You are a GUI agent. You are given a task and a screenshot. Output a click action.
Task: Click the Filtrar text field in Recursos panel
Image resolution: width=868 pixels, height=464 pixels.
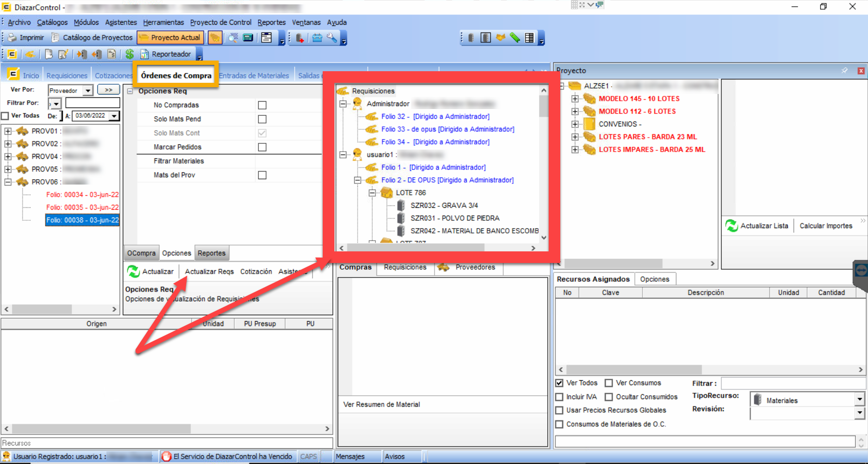(793, 384)
